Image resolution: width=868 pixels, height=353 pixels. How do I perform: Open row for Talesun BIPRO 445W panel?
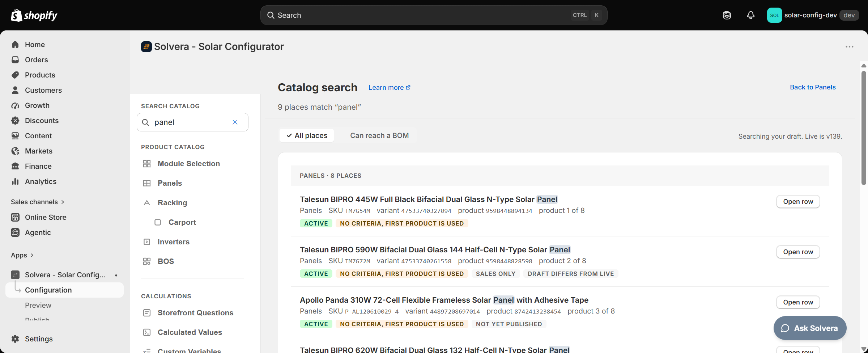(x=798, y=202)
